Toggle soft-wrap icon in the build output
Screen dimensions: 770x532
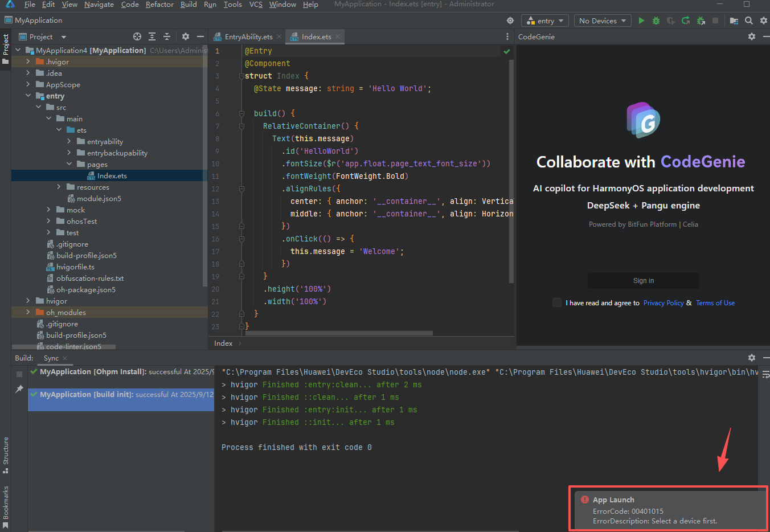click(765, 374)
